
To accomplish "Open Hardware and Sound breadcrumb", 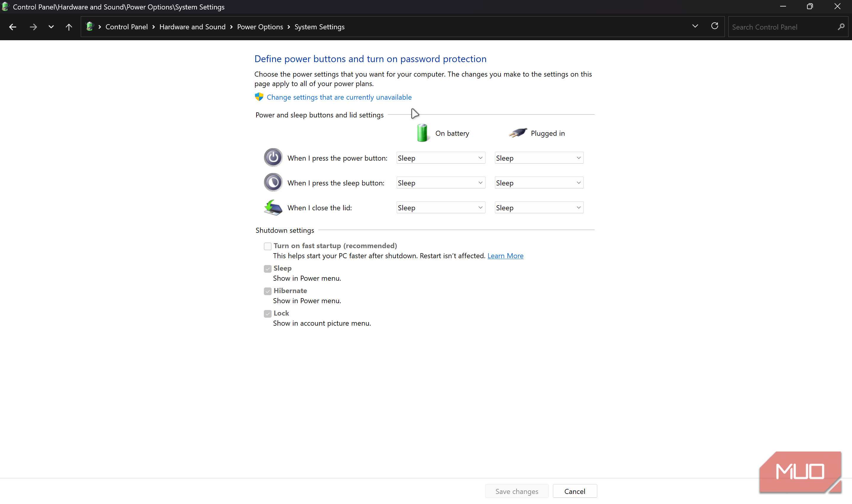I will 192,27.
